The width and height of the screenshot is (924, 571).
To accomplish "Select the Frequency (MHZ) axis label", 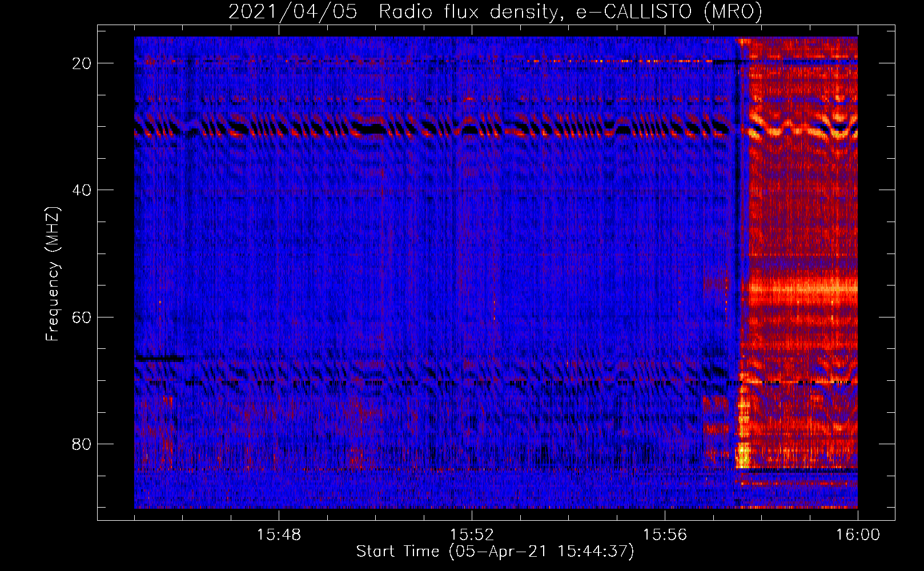I will 53,274.
